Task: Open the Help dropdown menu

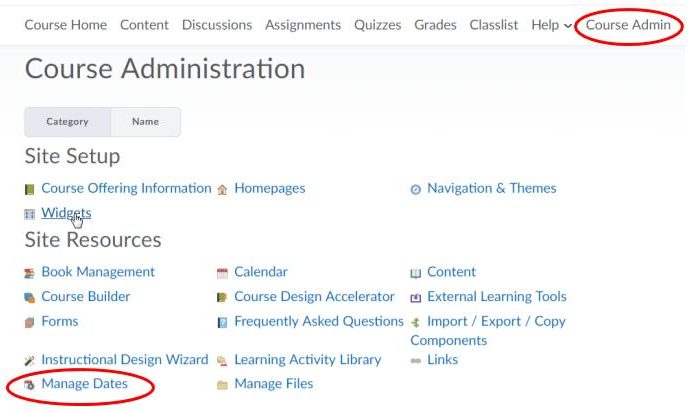Action: (x=552, y=25)
